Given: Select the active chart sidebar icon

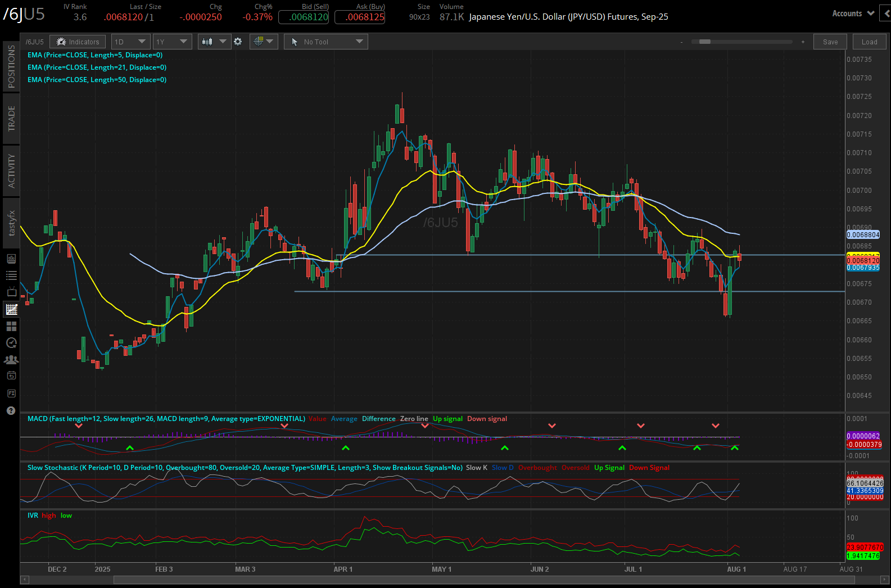Looking at the screenshot, I should [x=11, y=309].
